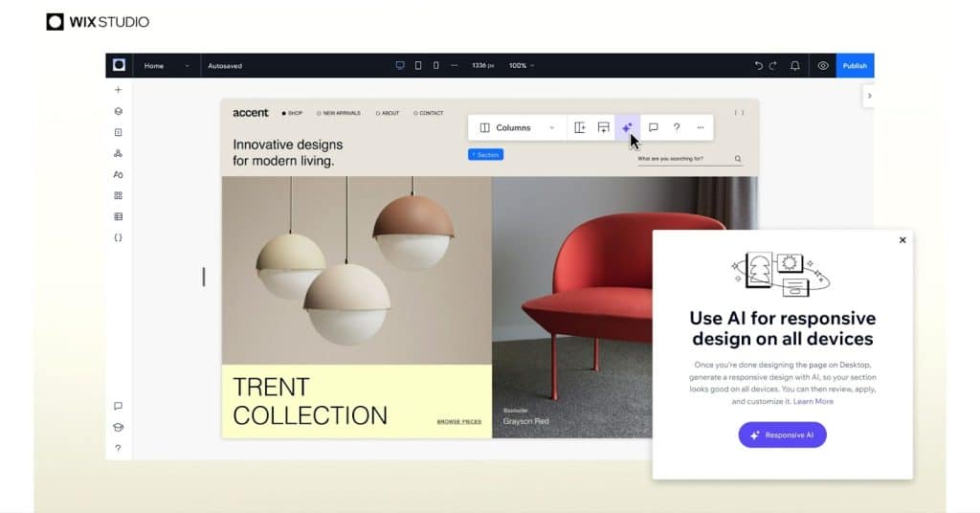The height and width of the screenshot is (513, 980).
Task: Open the Site Styles typography panel
Action: click(x=118, y=174)
